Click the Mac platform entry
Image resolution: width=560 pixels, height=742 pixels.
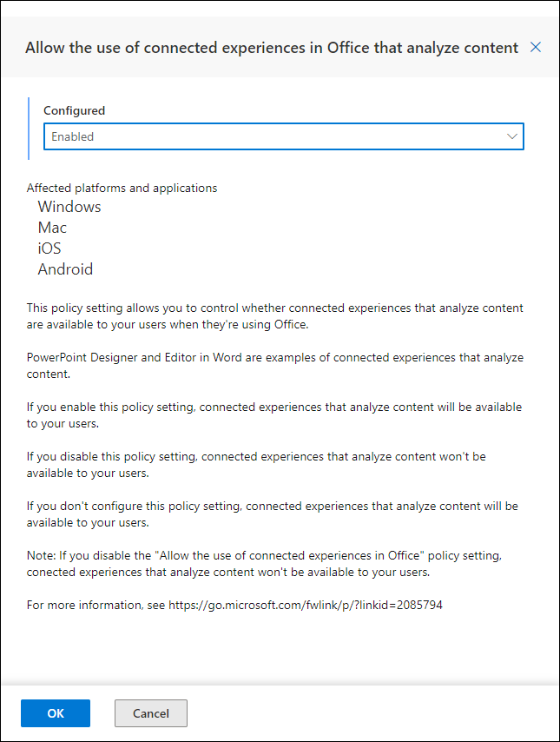(x=52, y=228)
